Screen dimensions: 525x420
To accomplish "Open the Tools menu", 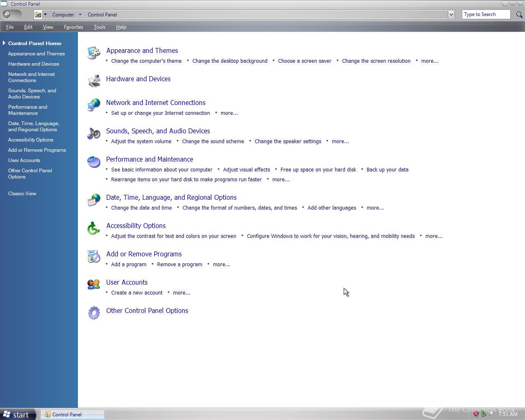I will (x=100, y=27).
